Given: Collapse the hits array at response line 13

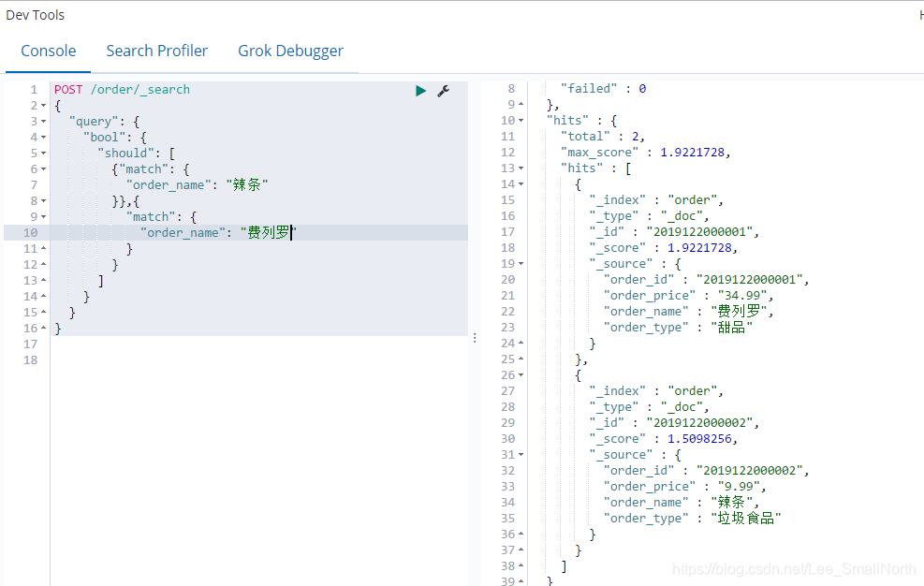Looking at the screenshot, I should tap(521, 168).
